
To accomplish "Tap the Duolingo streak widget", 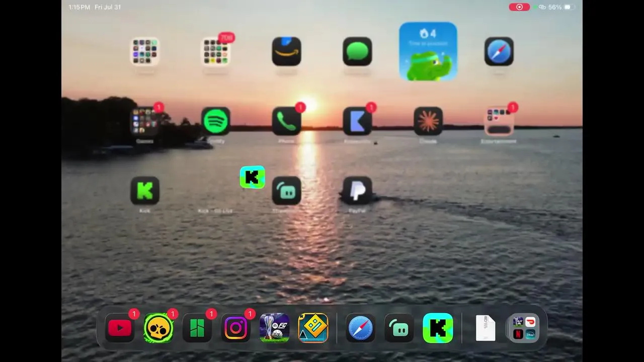I will coord(428,51).
